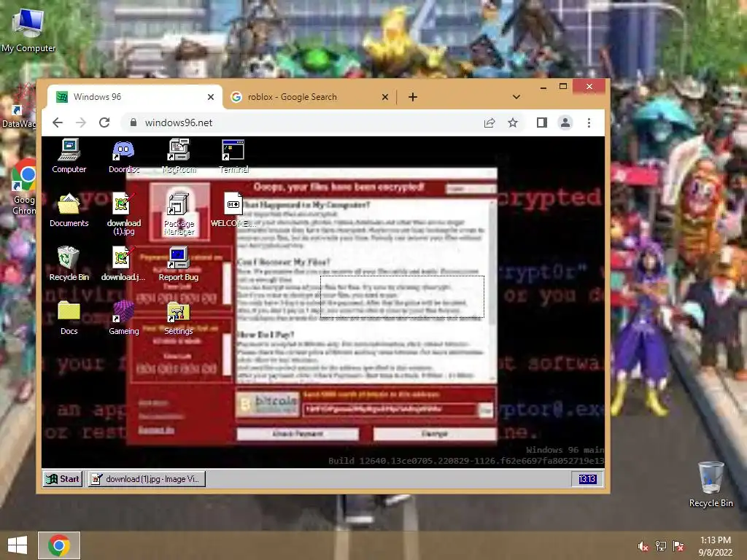Viewport: 747px width, 560px height.
Task: Open the Action Center flag icon
Action: [x=678, y=546]
